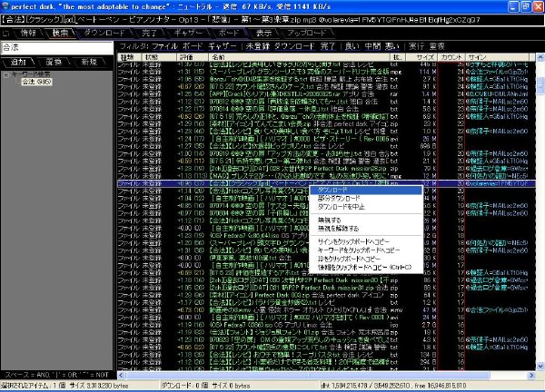This screenshot has height=392, width=545.
Task: Toggle the ファイル filter
Action: [164, 46]
